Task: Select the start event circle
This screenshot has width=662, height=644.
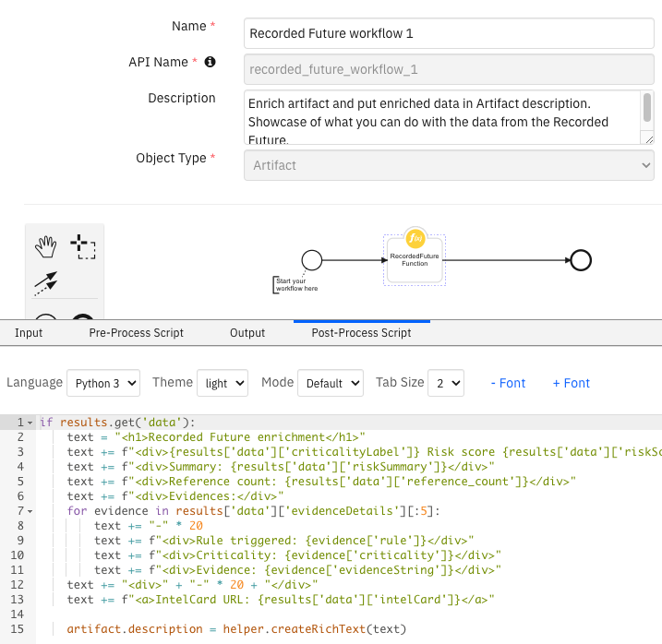Action: point(312,260)
